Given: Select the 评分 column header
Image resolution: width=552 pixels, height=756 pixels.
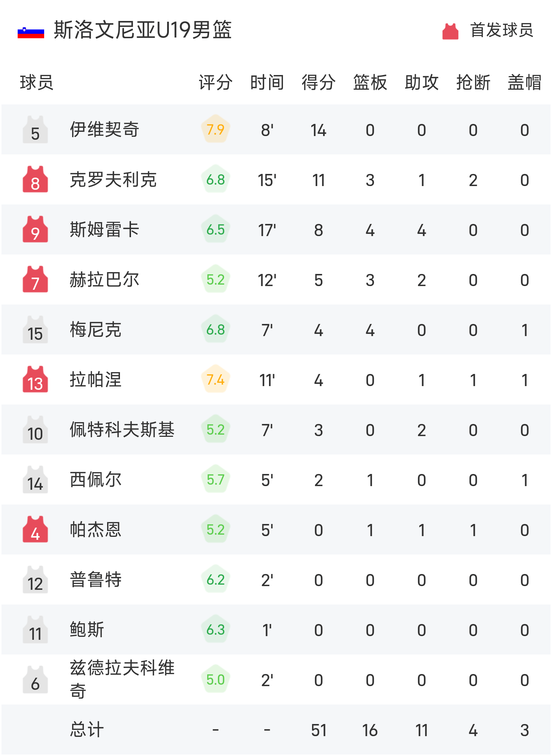Looking at the screenshot, I should (215, 83).
